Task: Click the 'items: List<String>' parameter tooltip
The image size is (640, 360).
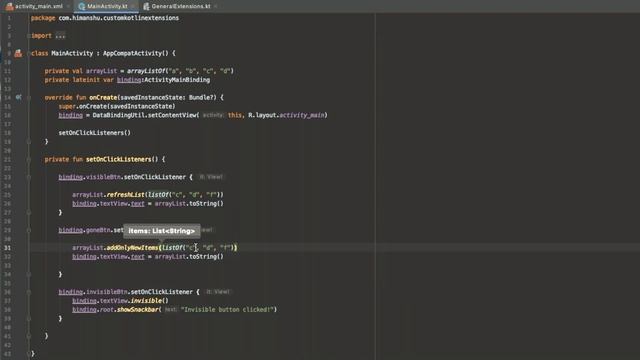Action: pos(162,231)
